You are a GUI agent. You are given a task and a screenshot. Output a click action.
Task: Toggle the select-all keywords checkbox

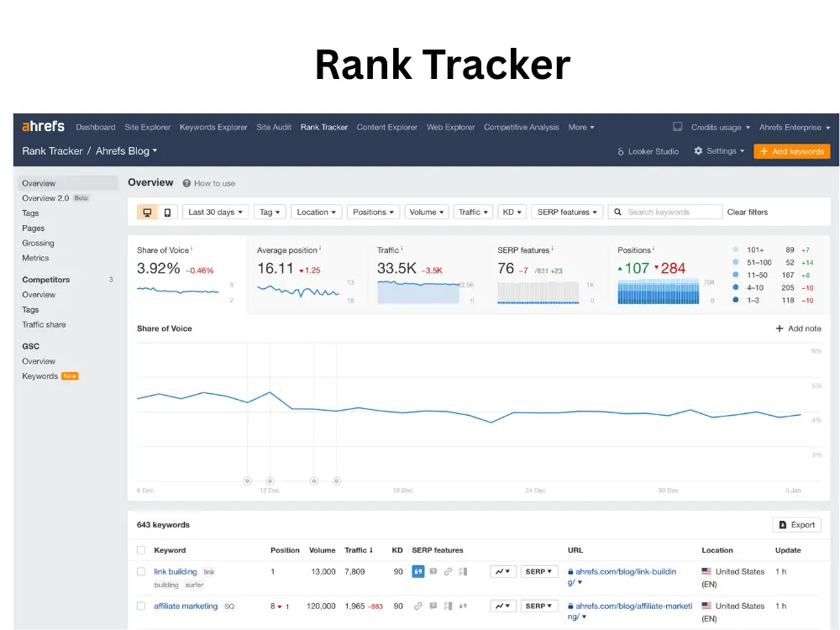[141, 550]
